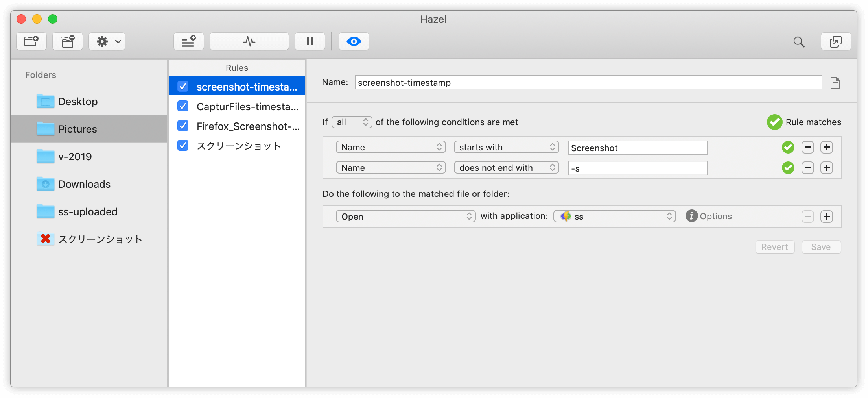Open the 'starts with' operator dropdown

506,147
